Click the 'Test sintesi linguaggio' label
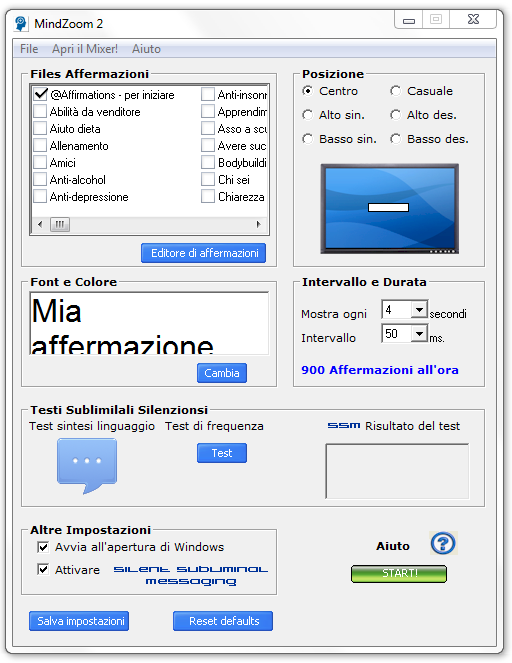 92,426
